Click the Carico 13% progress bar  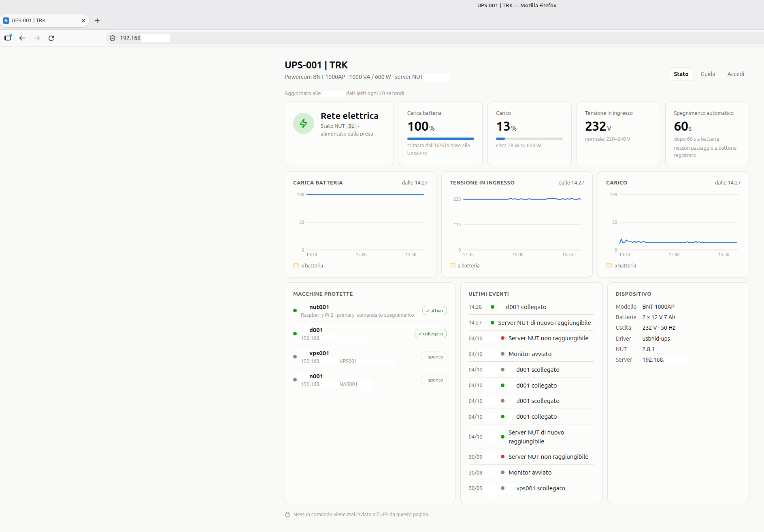pos(530,139)
